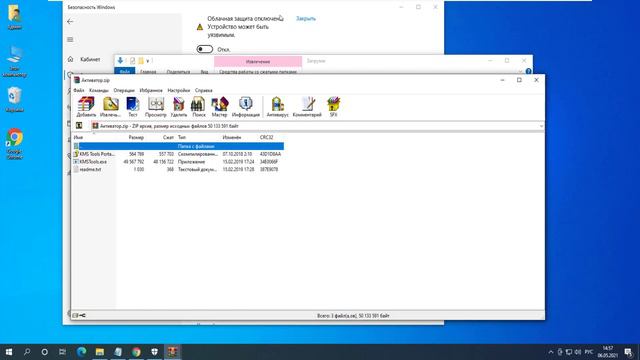Click the SFX toolbar icon

tap(333, 107)
